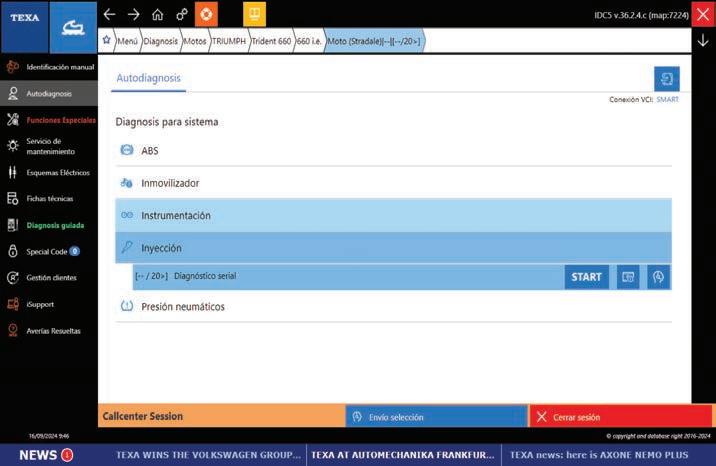
Task: Open Gestión clientes in sidebar
Action: tap(49, 278)
